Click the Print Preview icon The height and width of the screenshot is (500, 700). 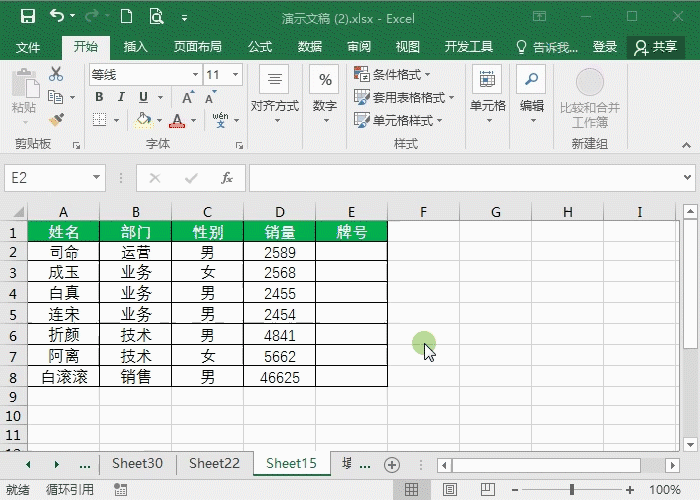[156, 17]
